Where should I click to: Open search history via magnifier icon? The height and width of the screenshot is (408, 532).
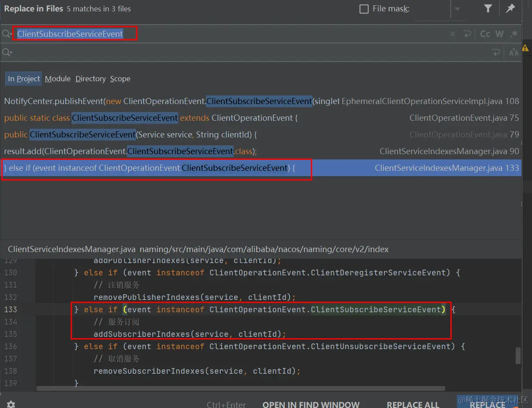[7, 34]
